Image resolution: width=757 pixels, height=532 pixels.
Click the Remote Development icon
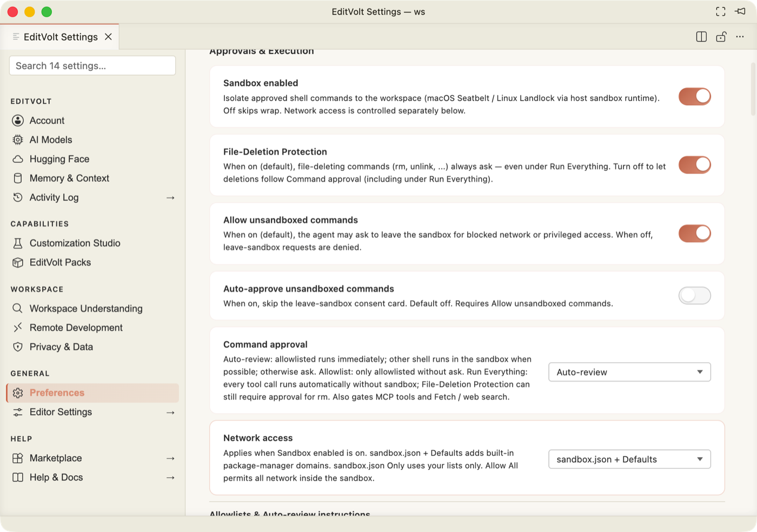click(18, 328)
